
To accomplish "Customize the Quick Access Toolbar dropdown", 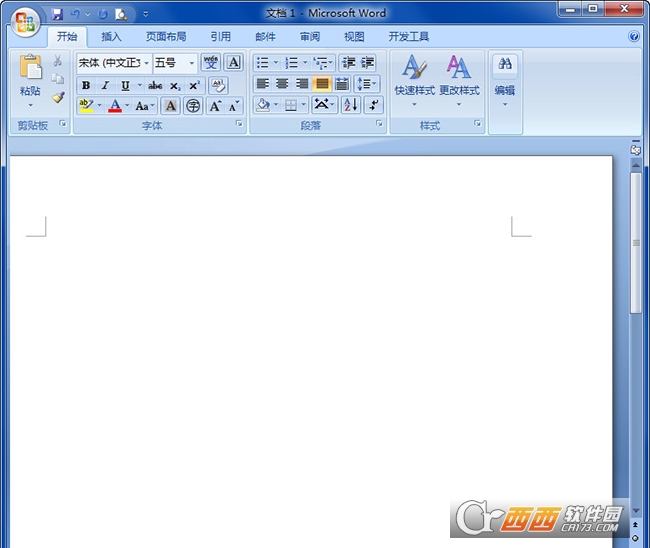I will [x=146, y=15].
